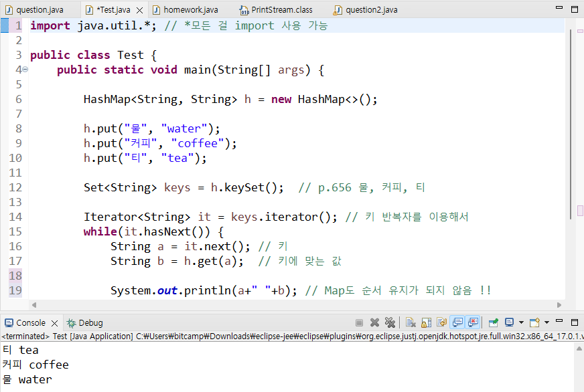Toggle Show Console When Standard Error Changes
The width and height of the screenshot is (584, 392).
pos(473,322)
